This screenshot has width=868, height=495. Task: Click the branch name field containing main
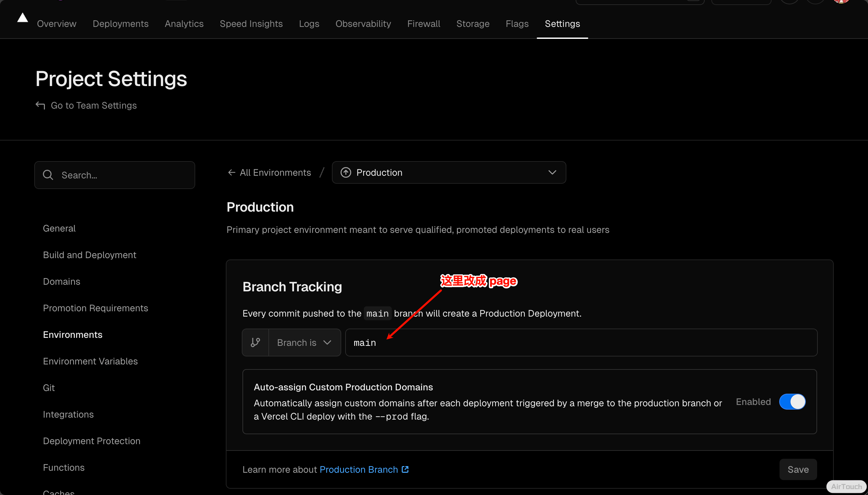pyautogui.click(x=580, y=343)
